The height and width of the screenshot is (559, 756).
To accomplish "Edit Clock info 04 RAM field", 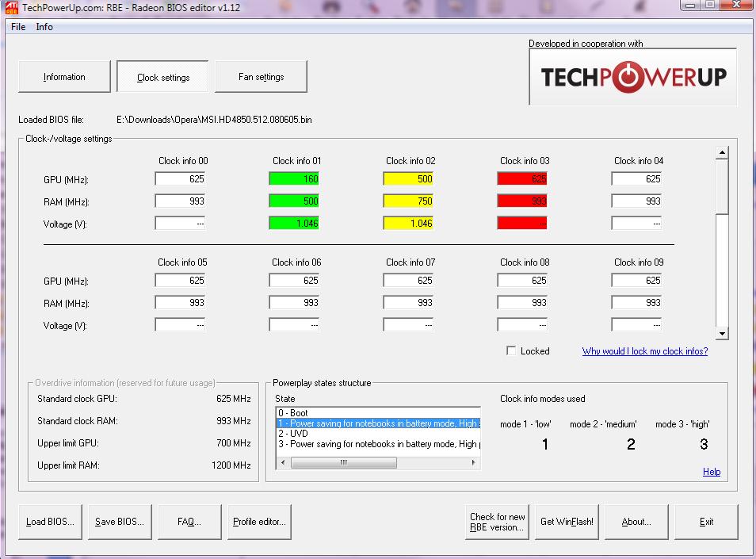I will [x=636, y=201].
